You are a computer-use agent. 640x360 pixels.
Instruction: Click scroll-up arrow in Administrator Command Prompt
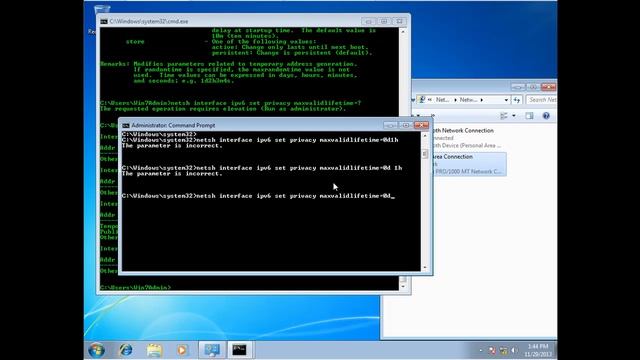coord(425,136)
